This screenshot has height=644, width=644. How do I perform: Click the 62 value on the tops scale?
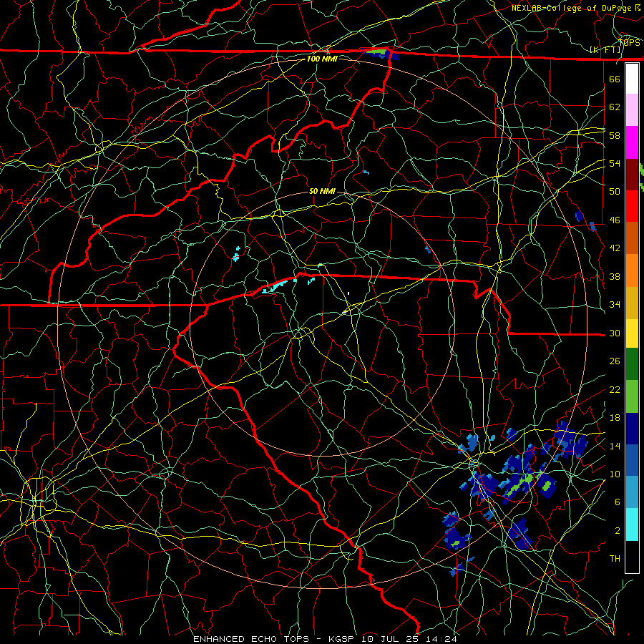tap(615, 107)
